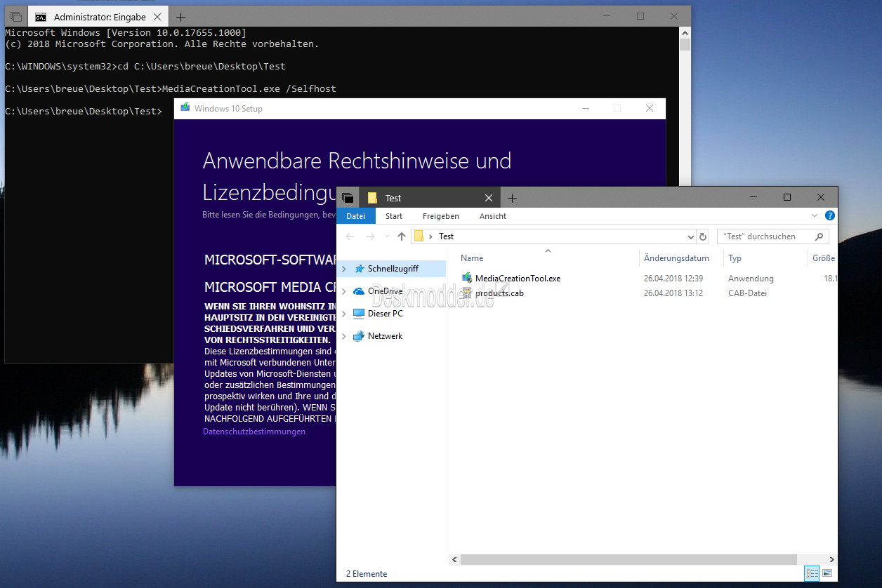Sort files by the Typ column header
The image size is (882, 588).
pos(735,258)
